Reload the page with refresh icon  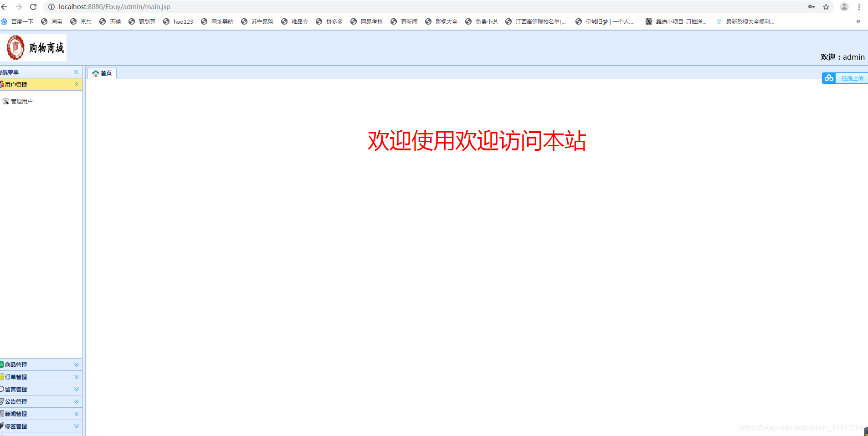pyautogui.click(x=33, y=7)
